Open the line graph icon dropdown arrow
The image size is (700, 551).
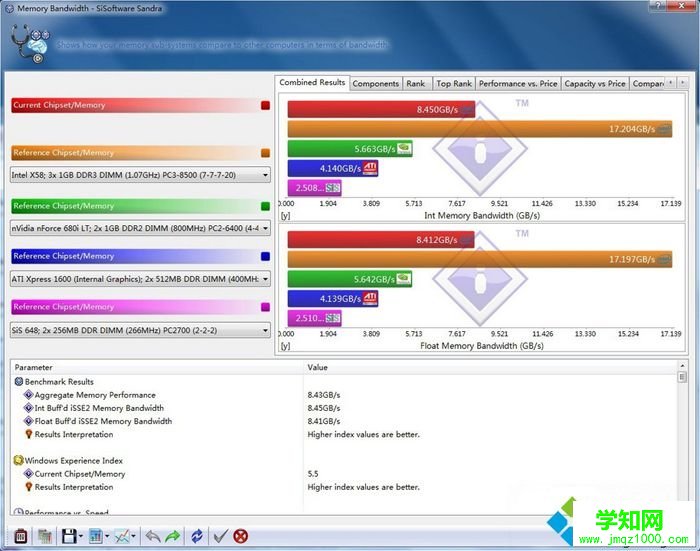(x=133, y=536)
